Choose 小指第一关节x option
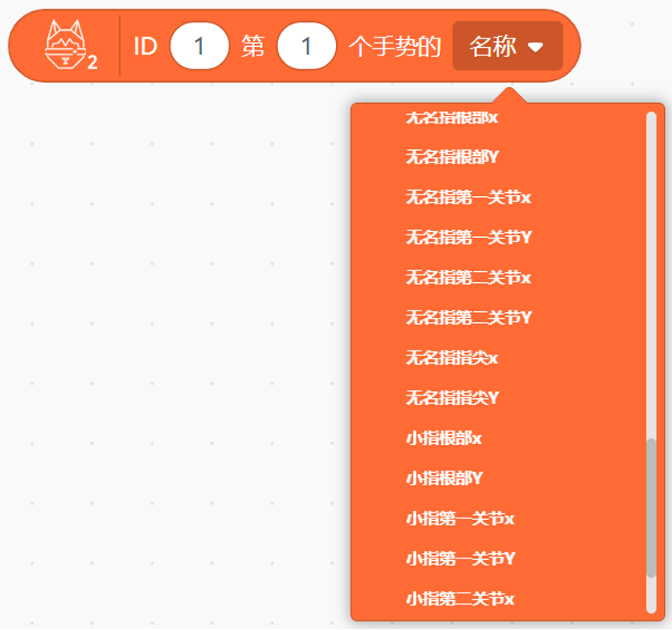The image size is (672, 630). click(x=460, y=518)
